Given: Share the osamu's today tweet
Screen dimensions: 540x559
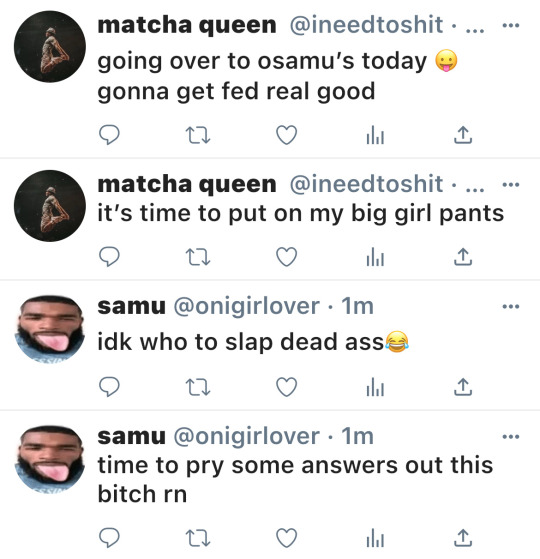Looking at the screenshot, I should 463,135.
